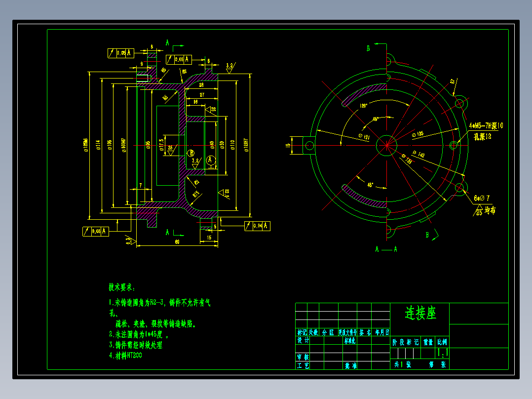Select the 69 overall length dimension
Screen dimensions: 532x399
coord(177,242)
